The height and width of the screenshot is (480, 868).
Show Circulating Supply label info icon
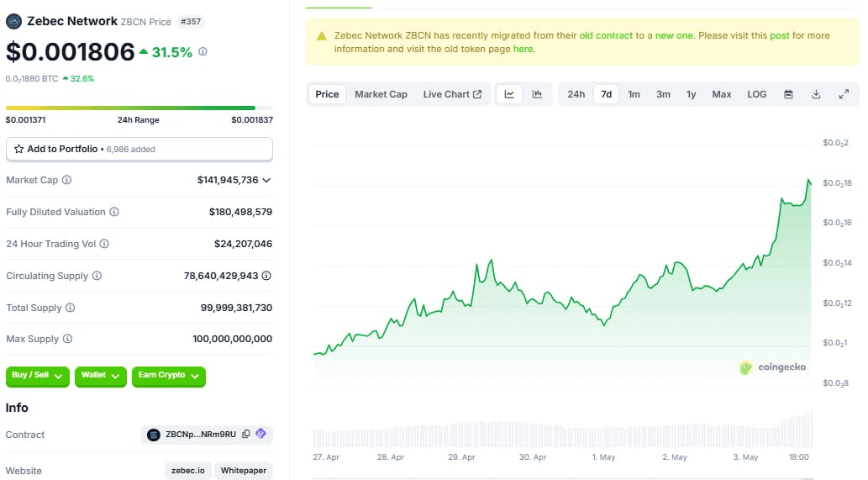[x=97, y=276]
